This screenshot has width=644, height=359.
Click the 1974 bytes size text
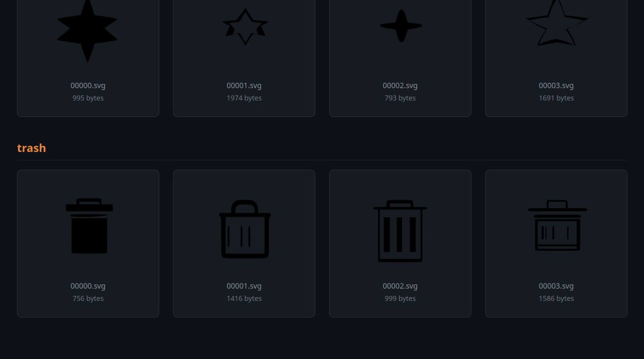(244, 98)
